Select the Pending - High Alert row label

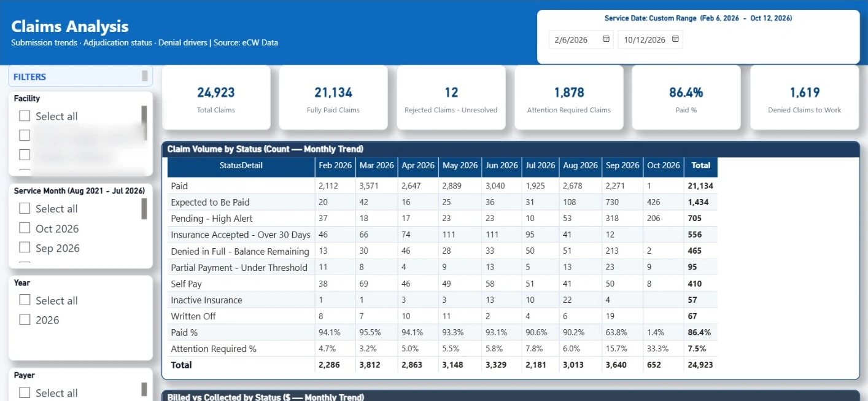[212, 219]
